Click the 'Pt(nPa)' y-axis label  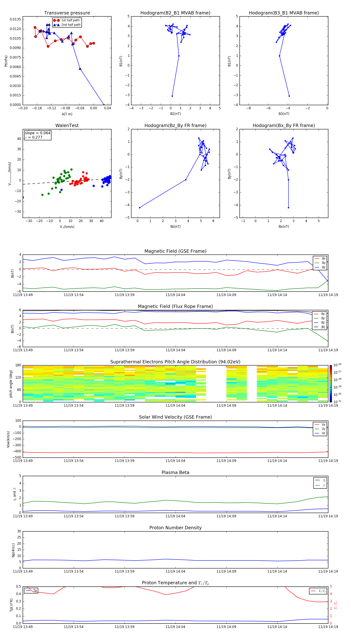(x=6, y=61)
